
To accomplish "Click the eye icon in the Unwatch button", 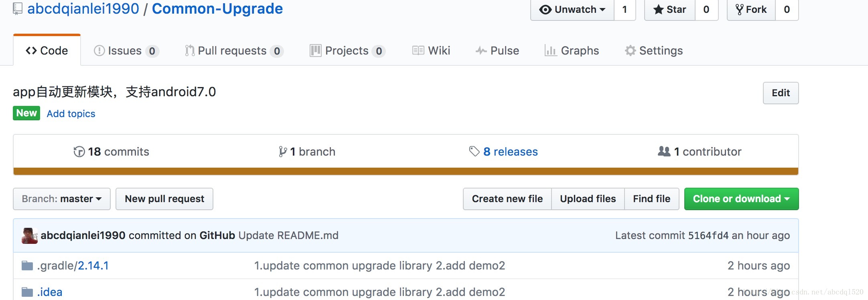I will tap(545, 10).
